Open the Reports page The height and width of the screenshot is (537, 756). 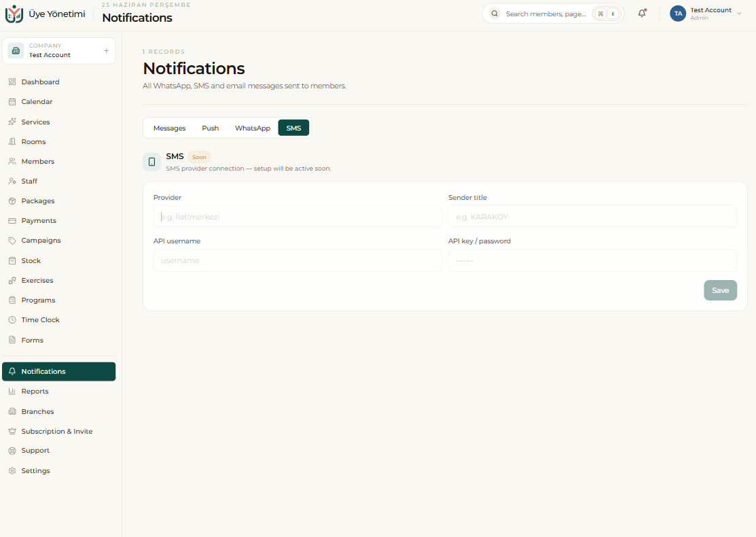point(59,392)
